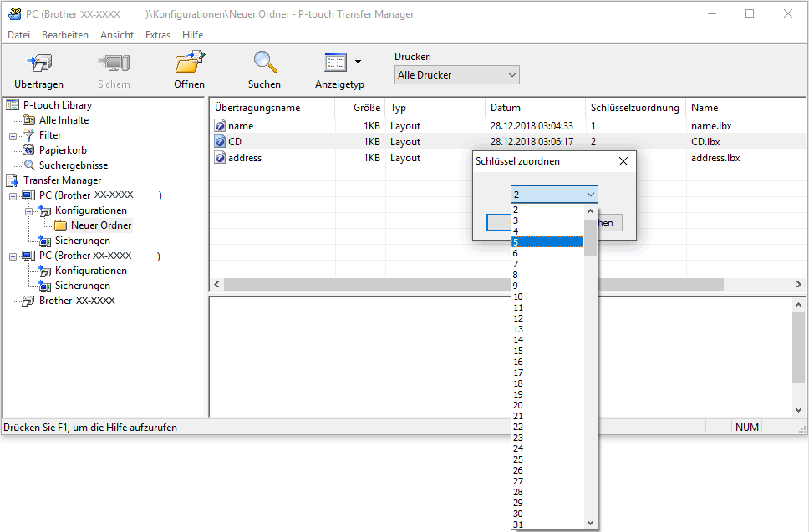Open the Drucker 'Alle Drucker' combo box
The image size is (809, 532).
[x=456, y=75]
